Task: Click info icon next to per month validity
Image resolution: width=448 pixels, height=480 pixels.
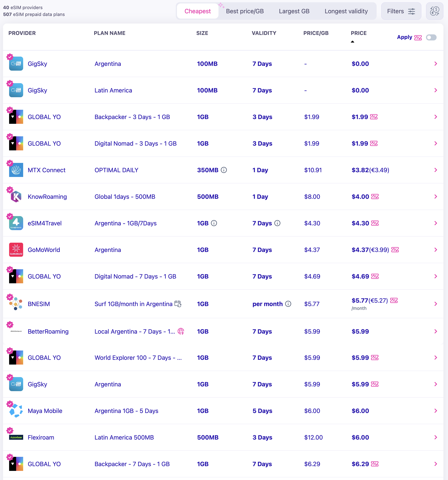Action: point(288,304)
